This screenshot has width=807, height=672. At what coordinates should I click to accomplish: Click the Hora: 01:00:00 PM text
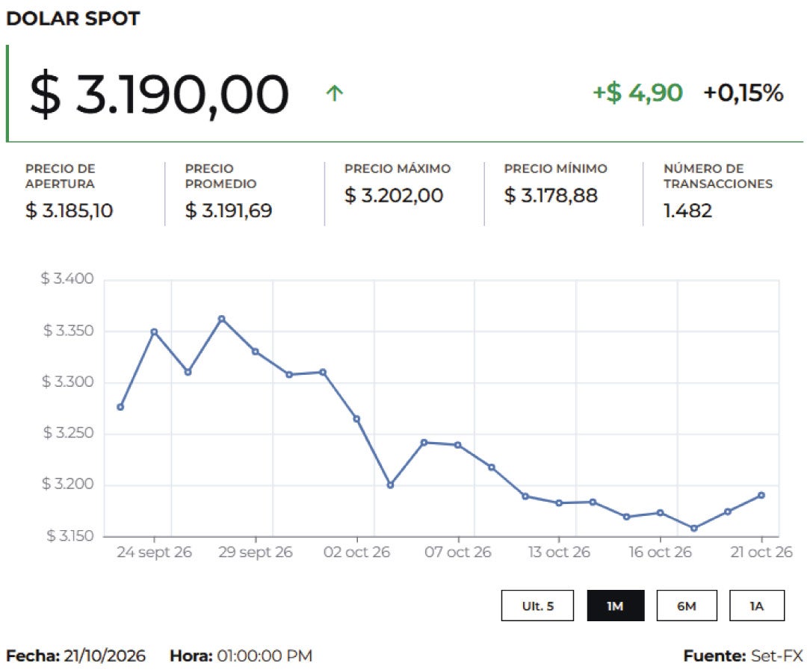coord(241,656)
